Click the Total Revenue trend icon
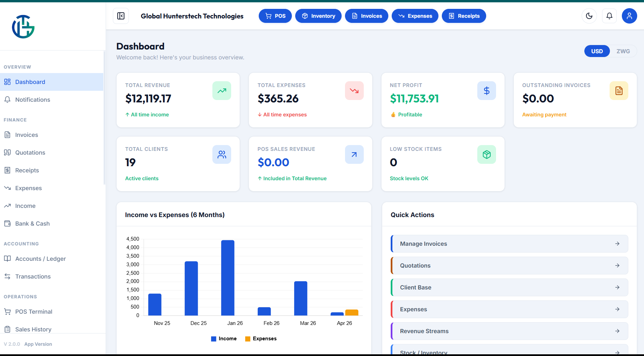Viewport: 644px width, 356px height. [222, 91]
